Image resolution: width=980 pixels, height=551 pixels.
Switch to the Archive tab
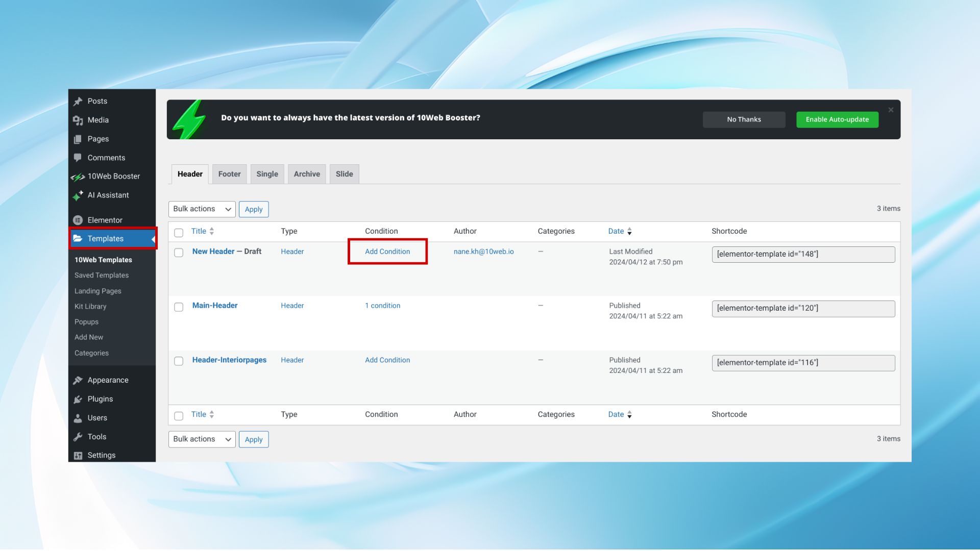click(307, 174)
